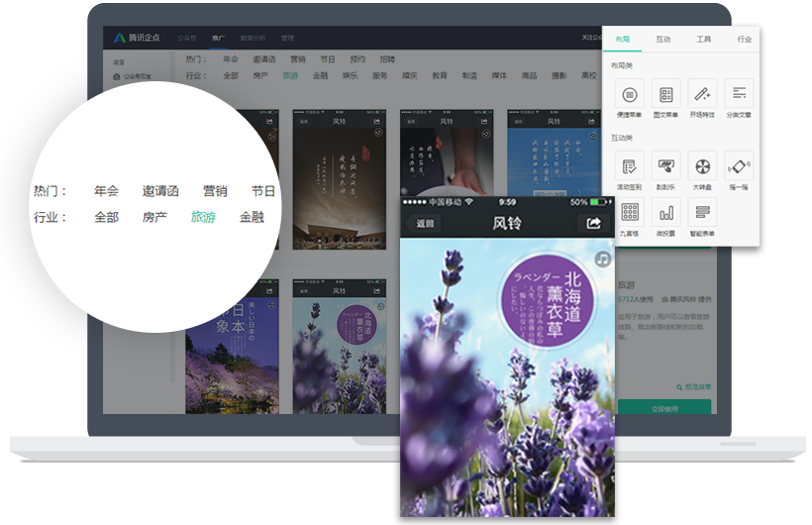Choose the 摇一摇 shake phone icon
Screen dimensions: 812x525
739,165
